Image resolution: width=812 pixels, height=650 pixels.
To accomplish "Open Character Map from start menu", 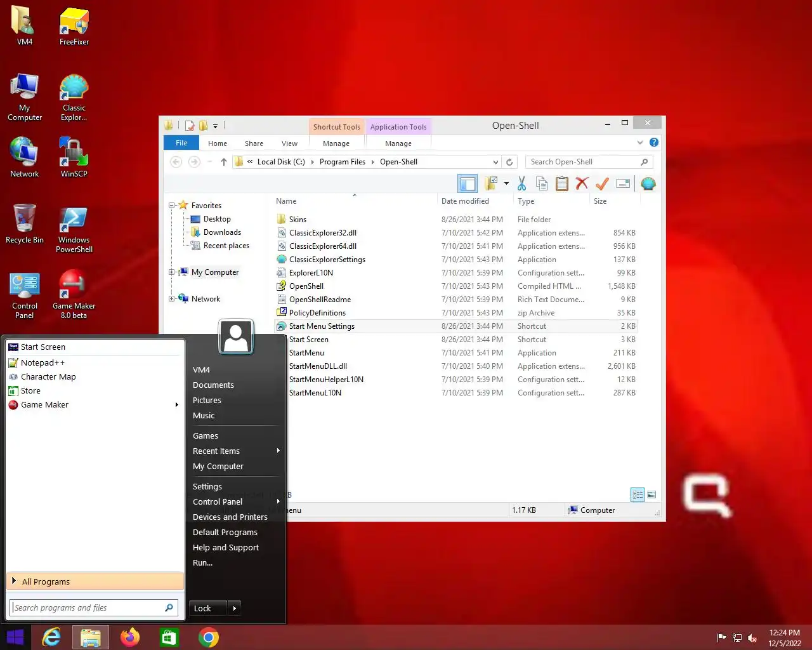I will click(95, 377).
